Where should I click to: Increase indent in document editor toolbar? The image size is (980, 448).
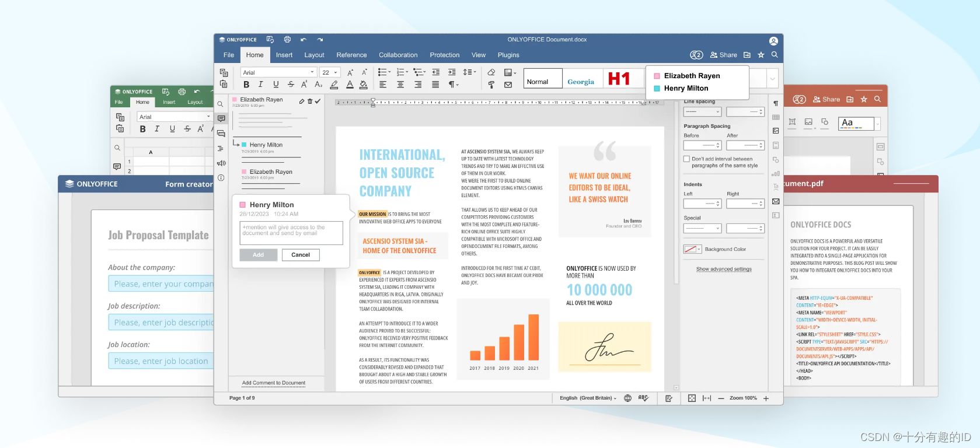click(452, 72)
